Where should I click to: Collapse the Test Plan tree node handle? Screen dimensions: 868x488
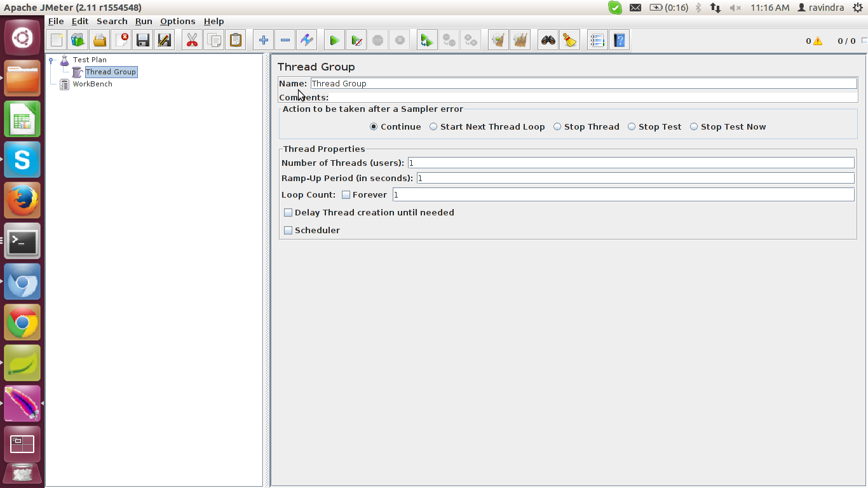[51, 60]
